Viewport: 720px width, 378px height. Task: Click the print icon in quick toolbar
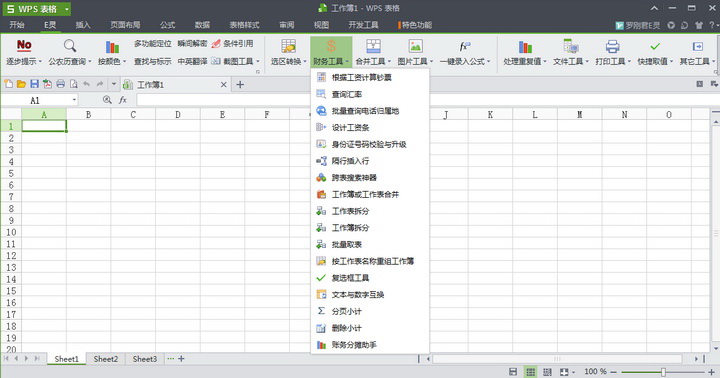(61, 84)
